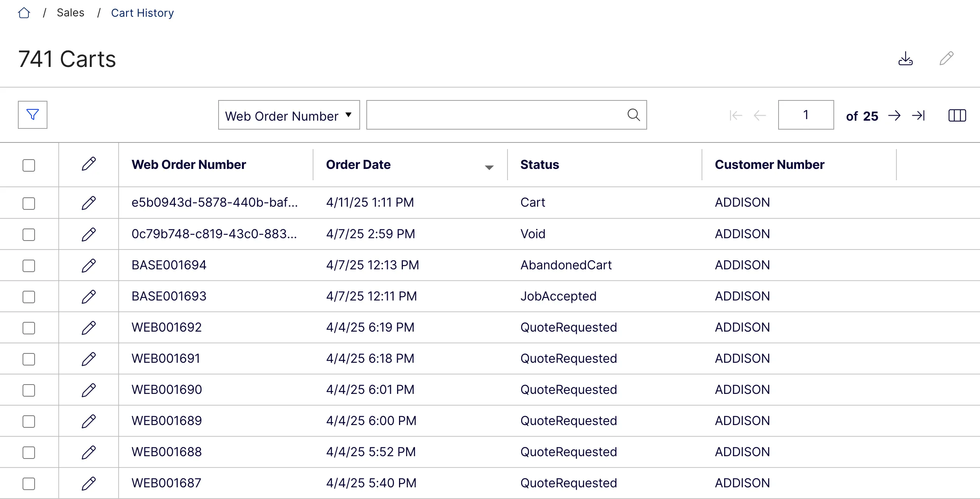Select the checkbox for WEB001692

point(29,328)
